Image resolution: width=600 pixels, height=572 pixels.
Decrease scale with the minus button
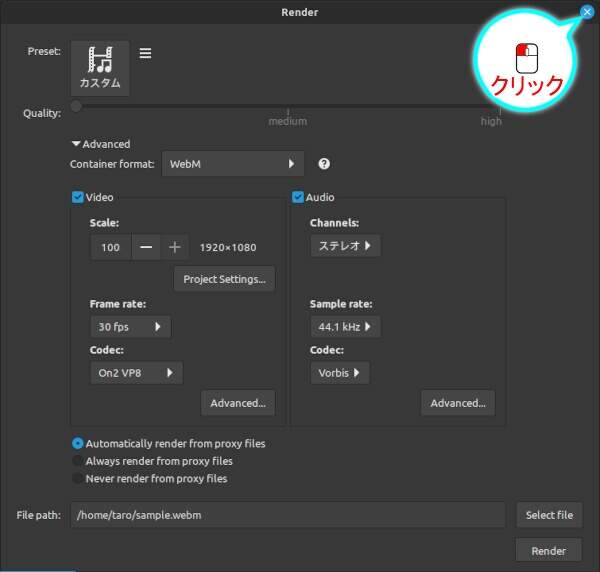(x=146, y=247)
